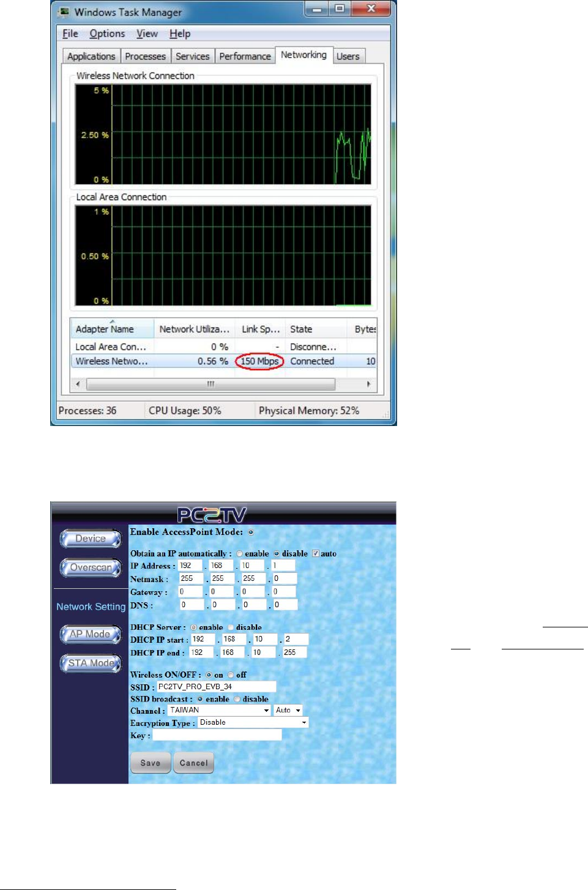Open the View menu
This screenshot has width=588, height=890.
(147, 34)
